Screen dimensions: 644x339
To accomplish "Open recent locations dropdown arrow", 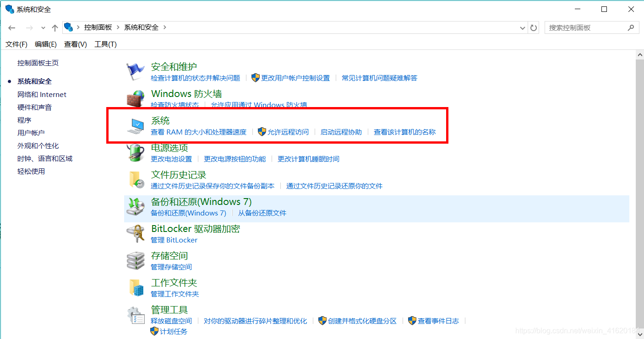I will point(43,28).
